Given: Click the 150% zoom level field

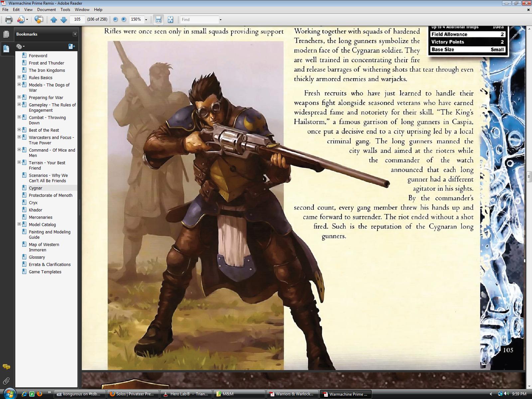Looking at the screenshot, I should (x=136, y=19).
